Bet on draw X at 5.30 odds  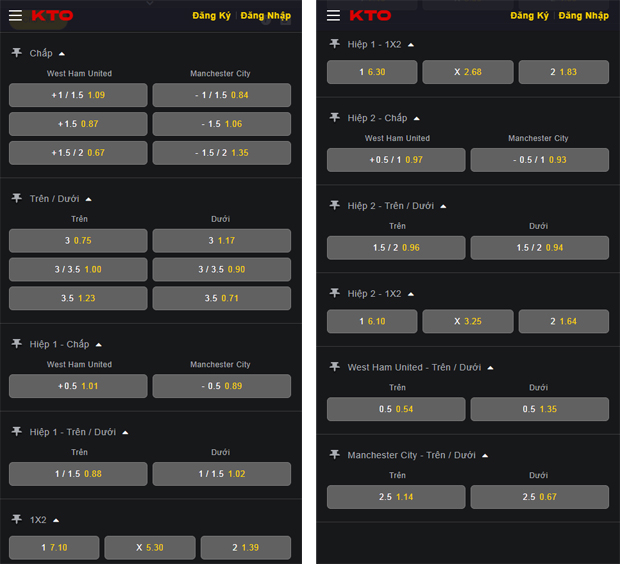click(150, 548)
